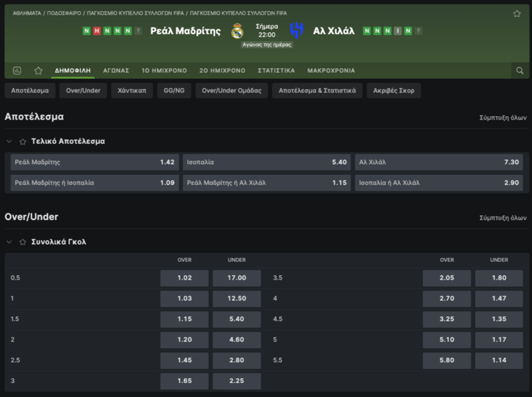Image resolution: width=532 pixels, height=397 pixels.
Task: Click the Αλ Χιλάλ team name in header
Action: tap(334, 31)
